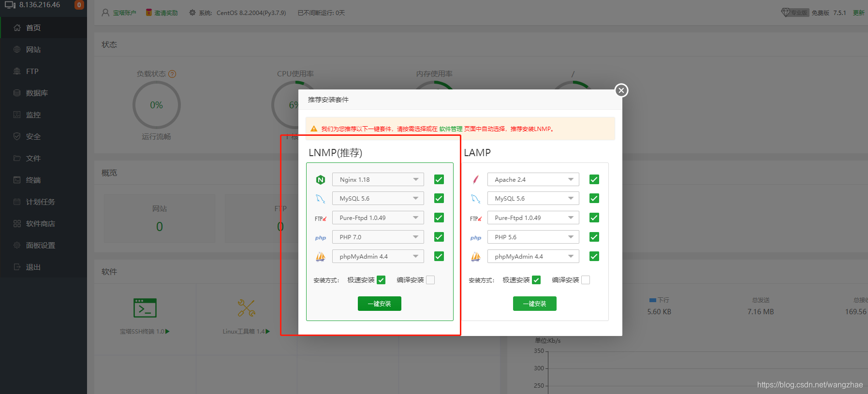Open PHP 5.6 version dropdown
Screen dimensions: 868x394
tap(533, 237)
